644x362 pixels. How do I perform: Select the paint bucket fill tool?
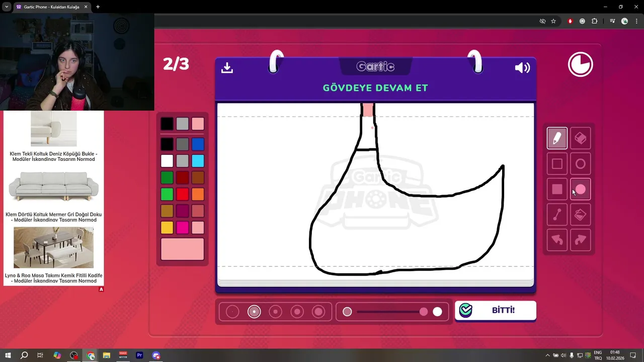click(x=581, y=215)
